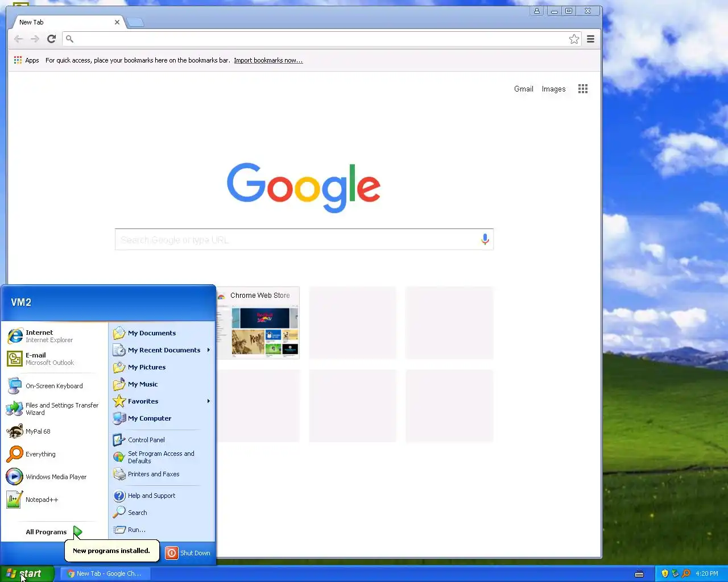This screenshot has width=728, height=582.
Task: Open Everything search program
Action: click(x=54, y=454)
